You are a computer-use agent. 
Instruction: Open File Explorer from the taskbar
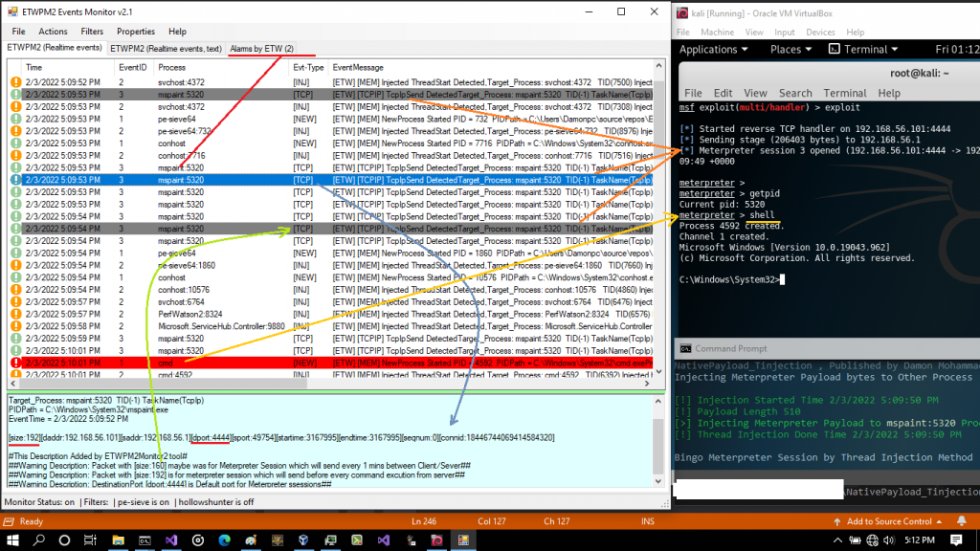(x=118, y=540)
